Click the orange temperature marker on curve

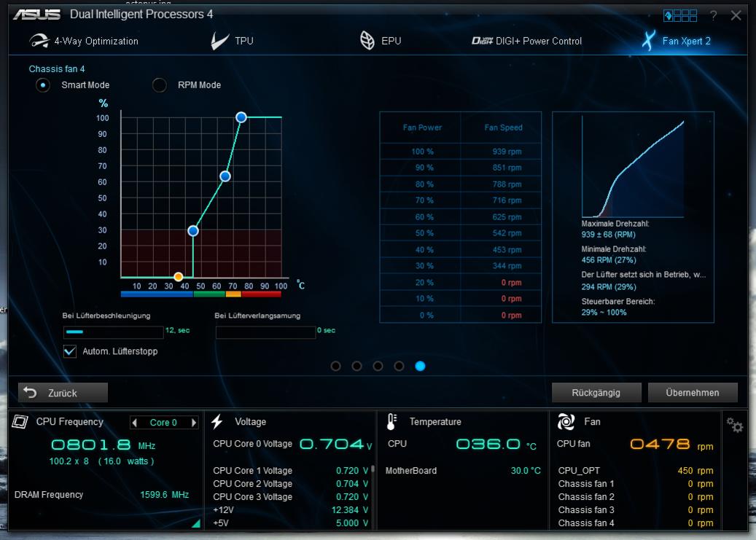(179, 277)
